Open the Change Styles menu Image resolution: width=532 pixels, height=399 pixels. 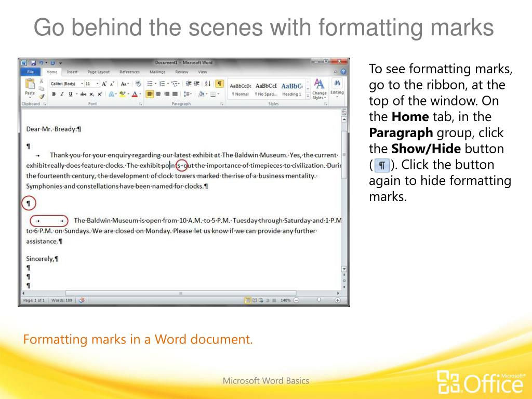pos(319,89)
